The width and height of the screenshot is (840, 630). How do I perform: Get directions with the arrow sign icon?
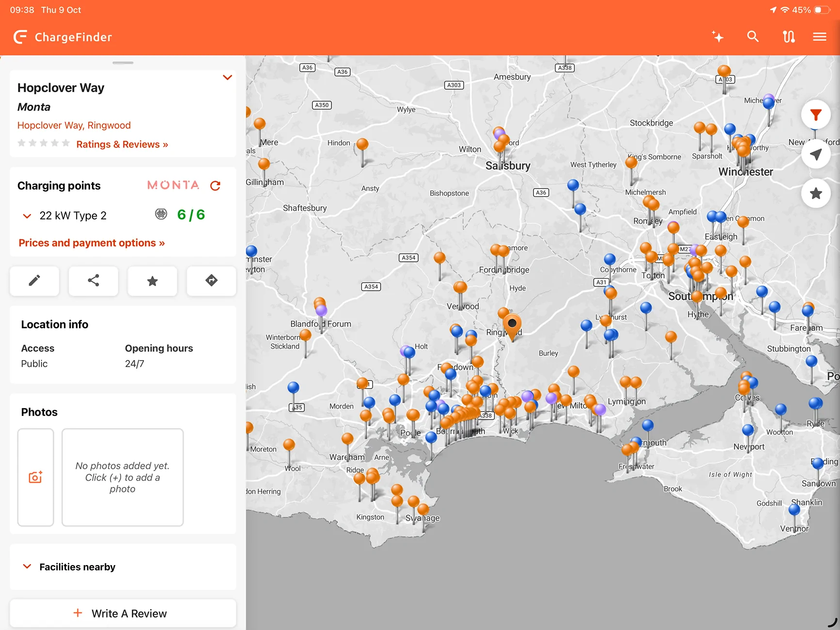point(212,281)
